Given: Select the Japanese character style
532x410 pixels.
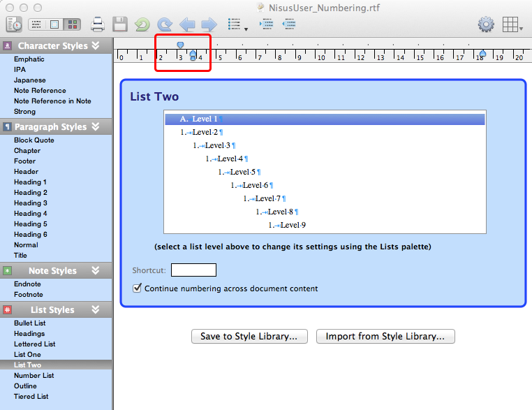Looking at the screenshot, I should pyautogui.click(x=30, y=80).
